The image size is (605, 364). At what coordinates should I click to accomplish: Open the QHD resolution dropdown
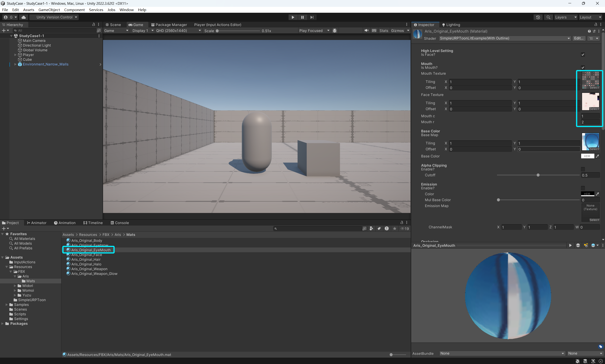click(178, 31)
